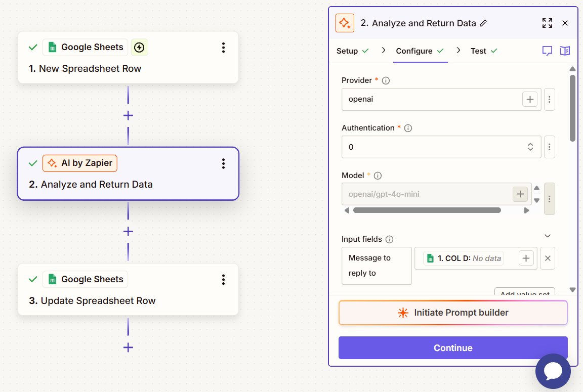Viewport: 583px width, 392px height.
Task: Click the trigger lightning bolt icon
Action: pos(140,47)
